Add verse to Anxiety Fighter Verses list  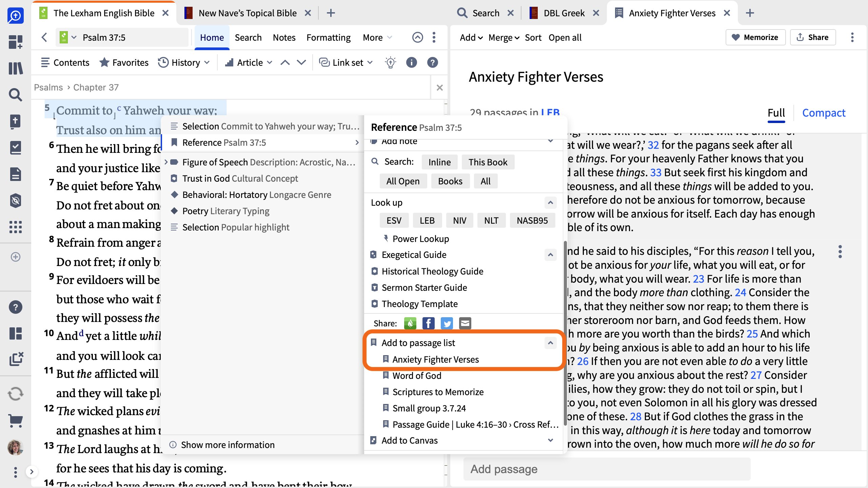(x=435, y=359)
